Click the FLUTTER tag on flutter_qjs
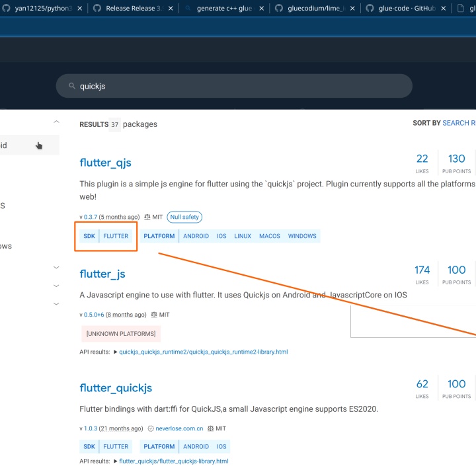Screen dimensions: 476x476 click(x=116, y=236)
